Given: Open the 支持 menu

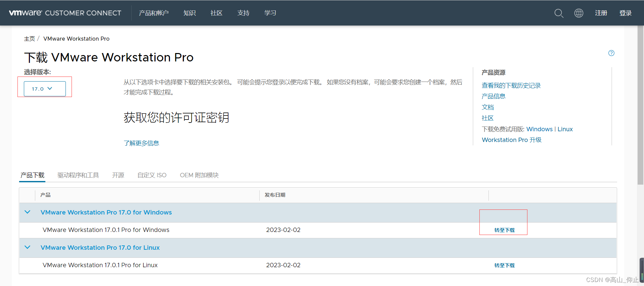Looking at the screenshot, I should tap(243, 13).
